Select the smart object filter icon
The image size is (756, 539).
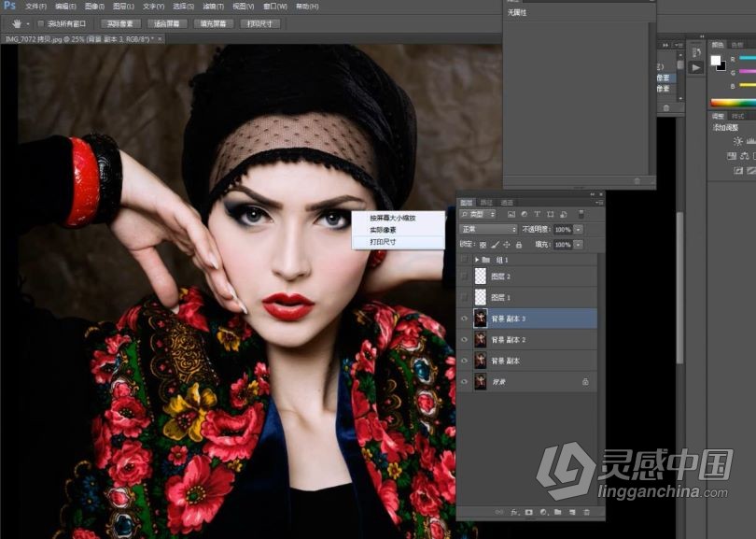[x=563, y=214]
